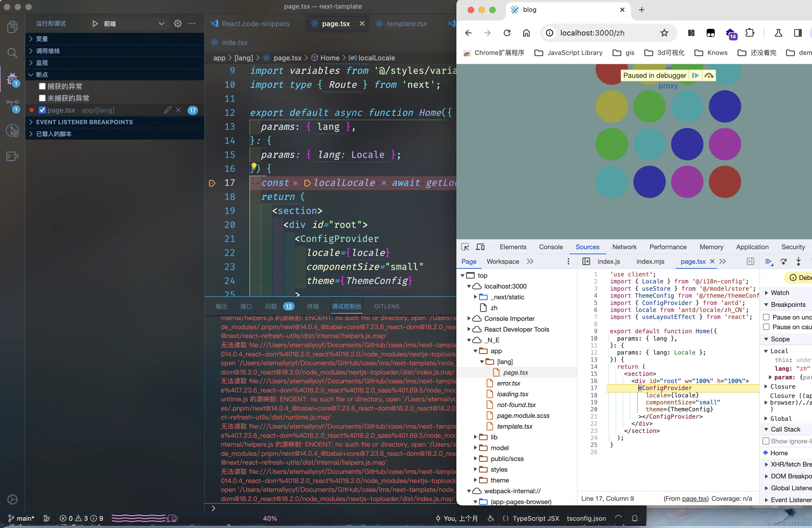Open the 前端 launch configuration dropdown
This screenshot has height=528, width=812.
(x=161, y=23)
